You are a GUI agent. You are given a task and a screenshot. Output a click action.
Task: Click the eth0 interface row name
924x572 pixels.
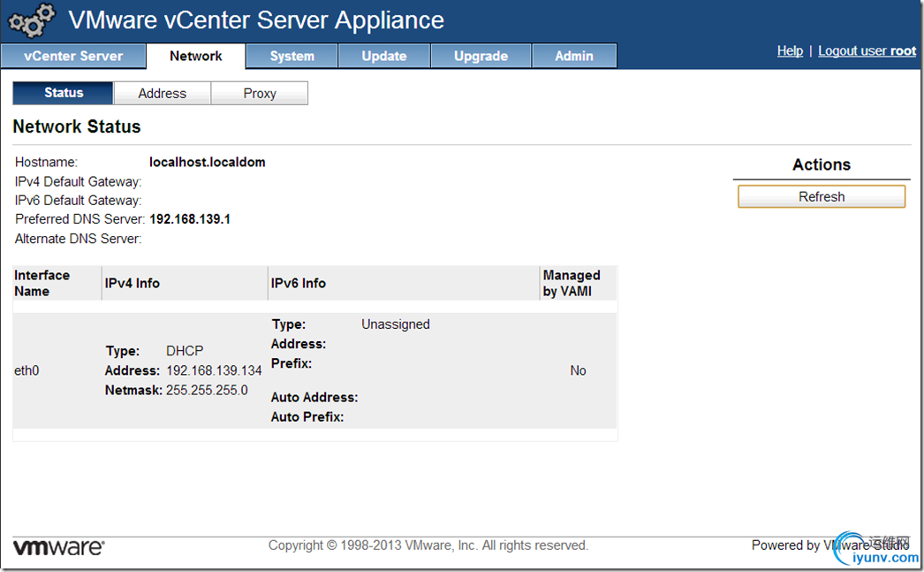(x=27, y=370)
